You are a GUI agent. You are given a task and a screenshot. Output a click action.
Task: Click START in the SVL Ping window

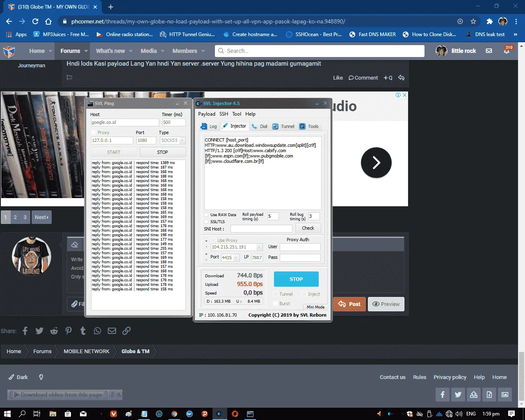click(x=114, y=152)
